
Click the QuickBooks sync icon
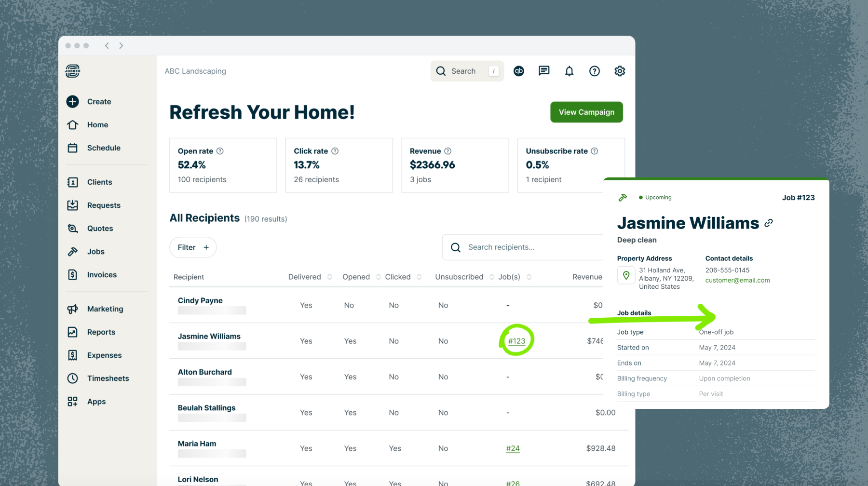[519, 71]
